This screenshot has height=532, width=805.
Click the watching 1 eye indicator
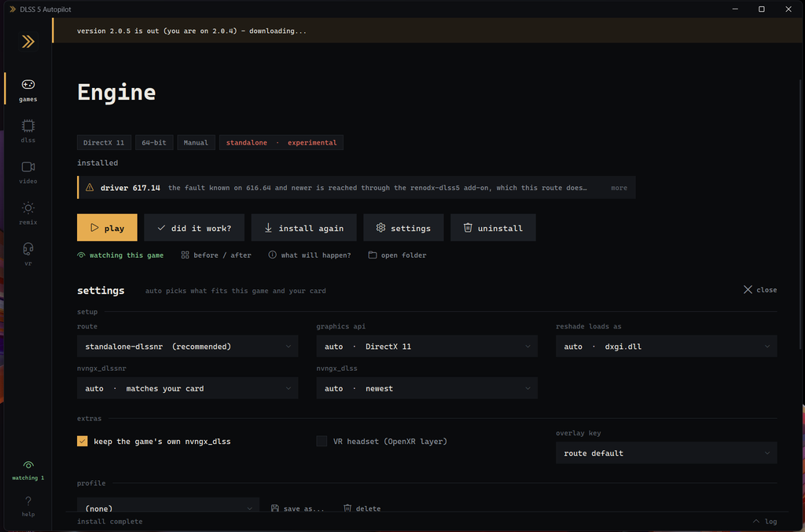coord(28,470)
